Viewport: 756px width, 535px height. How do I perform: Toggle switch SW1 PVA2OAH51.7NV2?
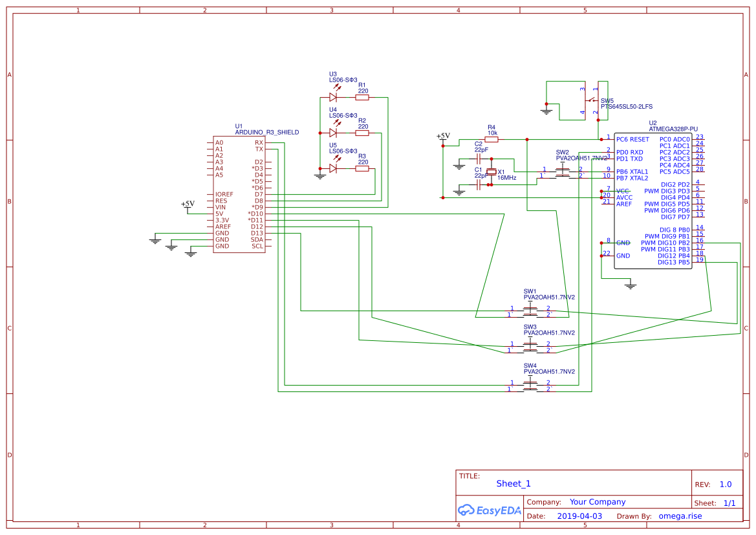(530, 311)
